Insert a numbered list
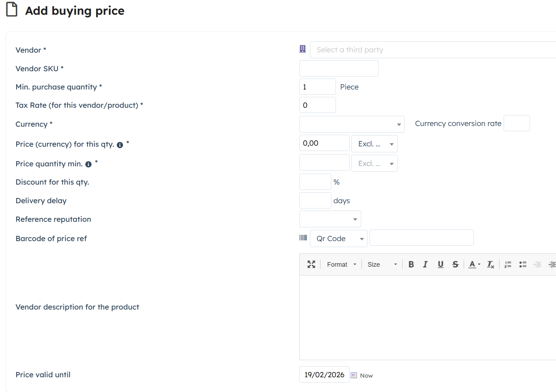 508,264
